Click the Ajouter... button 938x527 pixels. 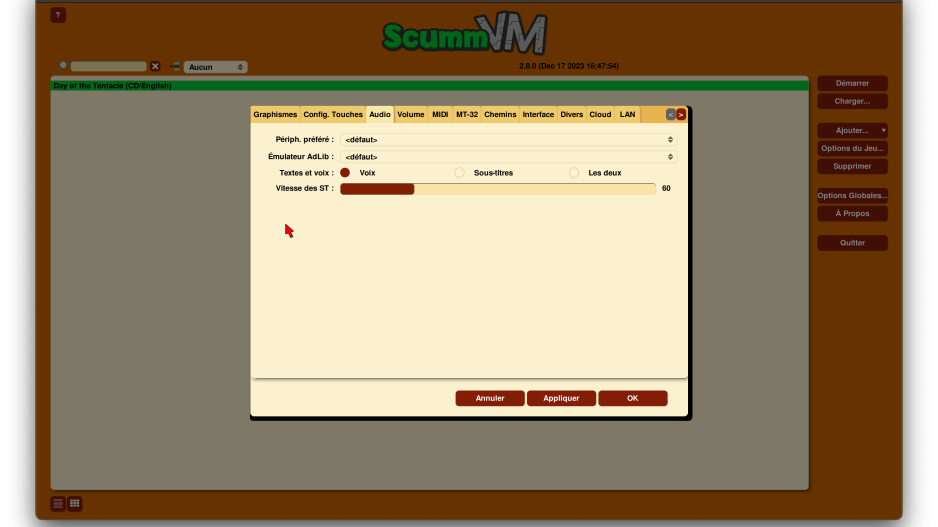point(848,130)
